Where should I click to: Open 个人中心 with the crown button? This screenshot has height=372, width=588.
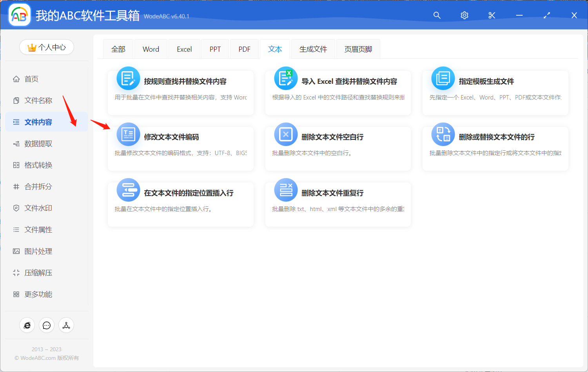[x=47, y=47]
